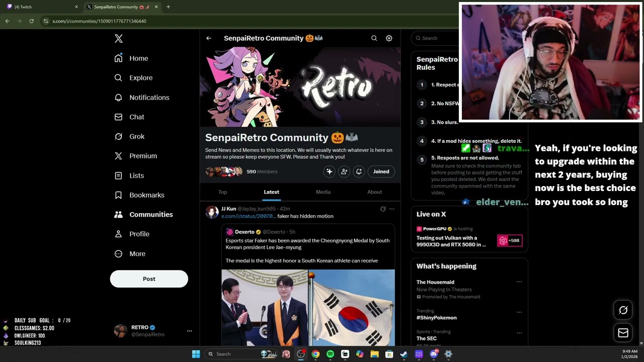The height and width of the screenshot is (362, 644).
Task: Click the Joined button
Action: [381, 171]
